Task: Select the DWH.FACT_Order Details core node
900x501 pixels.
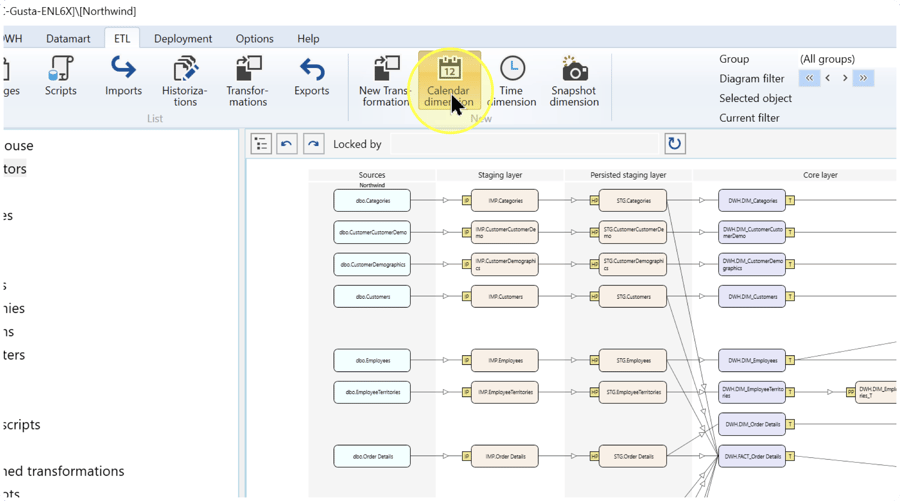Action: pyautogui.click(x=752, y=456)
